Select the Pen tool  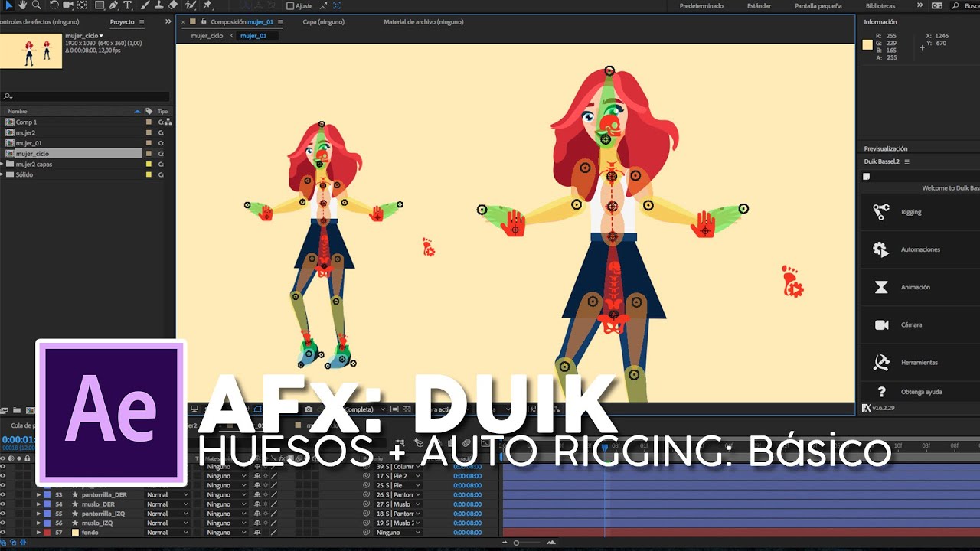pos(113,5)
